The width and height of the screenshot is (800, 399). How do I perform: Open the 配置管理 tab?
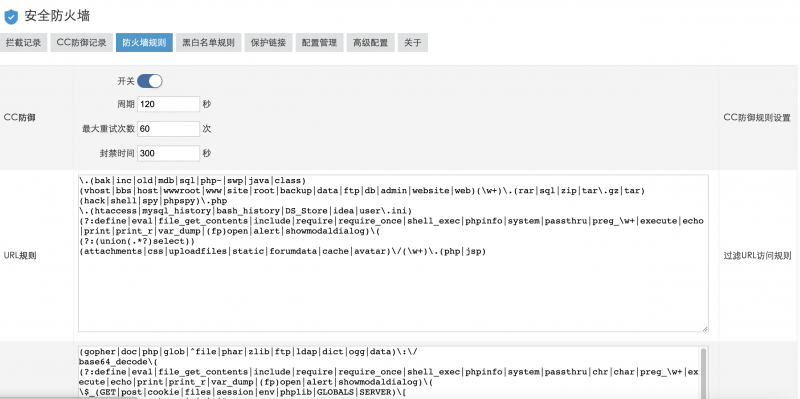pyautogui.click(x=319, y=43)
